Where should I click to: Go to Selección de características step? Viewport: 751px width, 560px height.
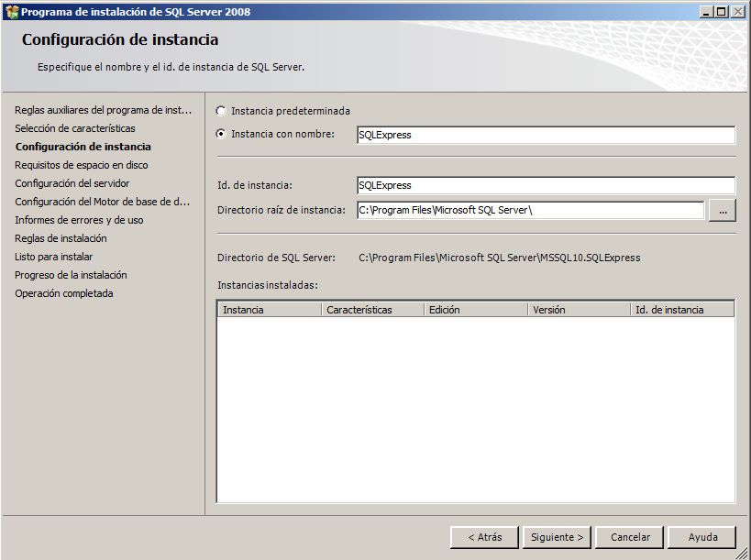coord(75,128)
